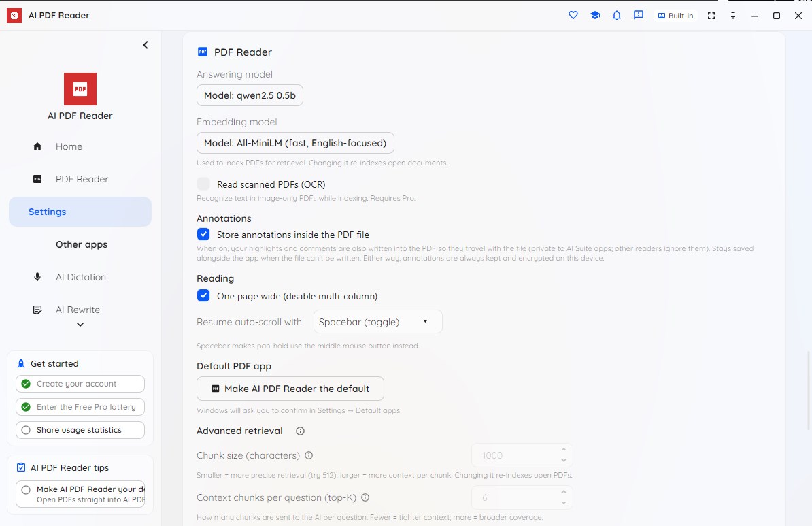This screenshot has width=812, height=526.
Task: Decrease context chunks with down arrow
Action: (563, 503)
